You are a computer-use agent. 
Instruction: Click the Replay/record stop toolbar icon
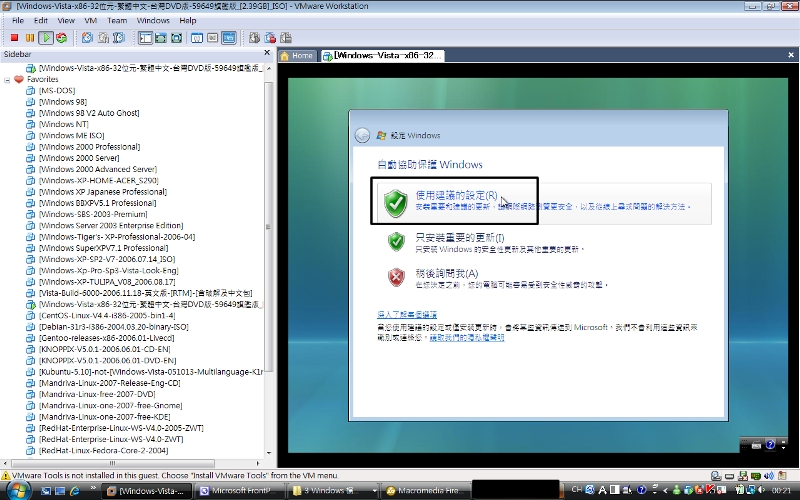pos(270,38)
